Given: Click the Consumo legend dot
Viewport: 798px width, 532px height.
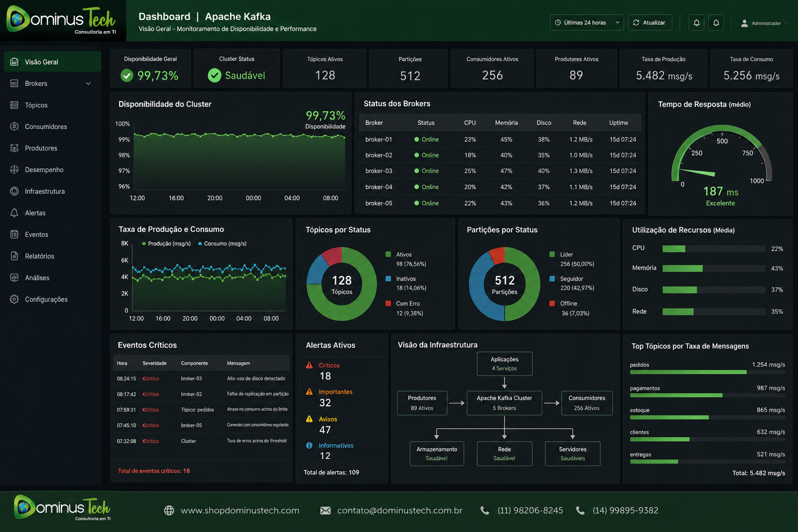Looking at the screenshot, I should coord(200,244).
